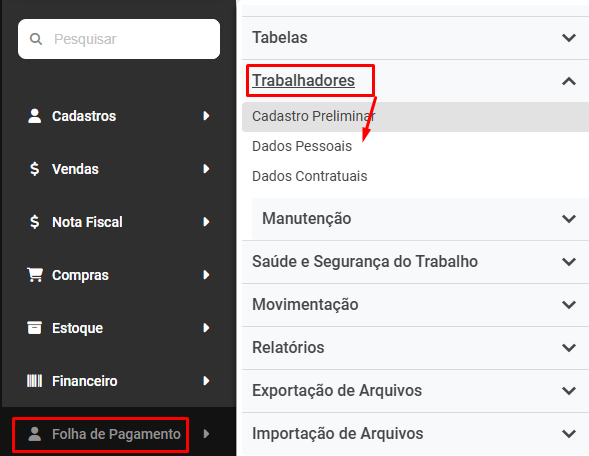Open Dados Pessoais item
Screen dimensions: 589x456
tap(302, 146)
